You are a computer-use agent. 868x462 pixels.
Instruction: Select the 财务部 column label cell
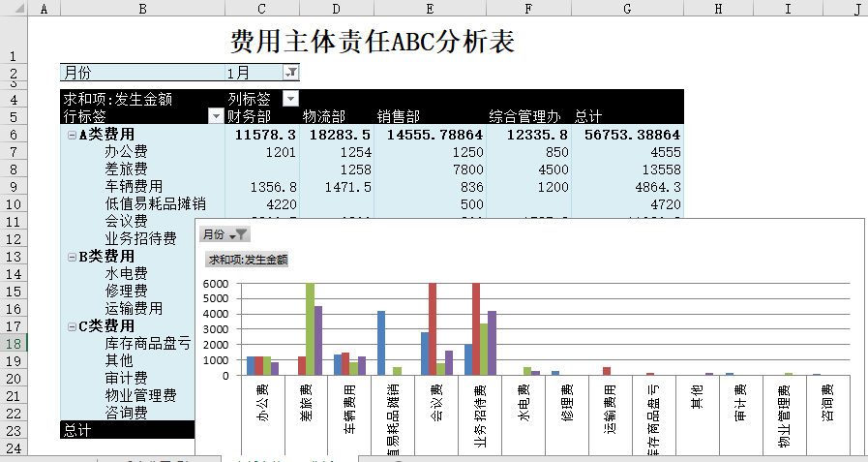pos(260,116)
